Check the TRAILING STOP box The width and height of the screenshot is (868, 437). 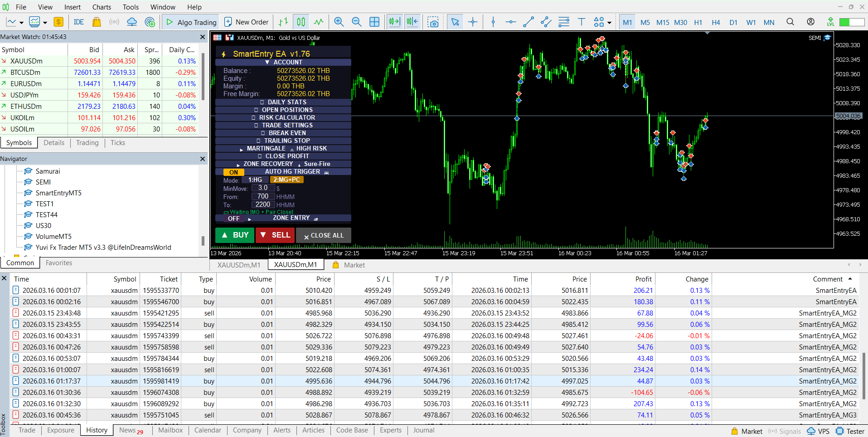click(x=258, y=141)
